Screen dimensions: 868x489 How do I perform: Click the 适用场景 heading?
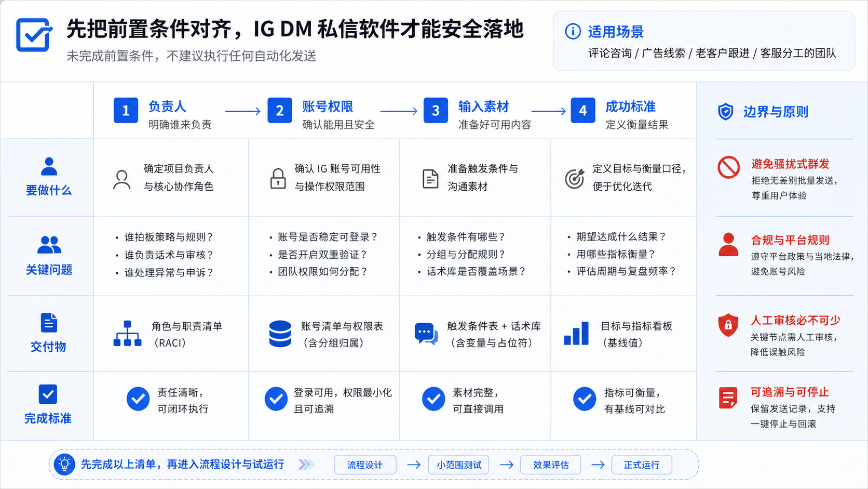pyautogui.click(x=616, y=32)
